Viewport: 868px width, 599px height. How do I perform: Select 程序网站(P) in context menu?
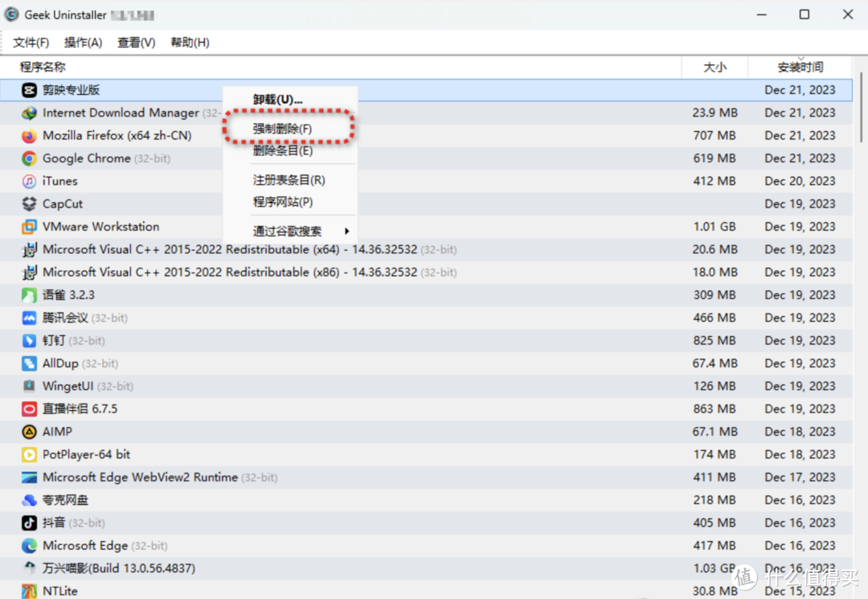tap(283, 202)
